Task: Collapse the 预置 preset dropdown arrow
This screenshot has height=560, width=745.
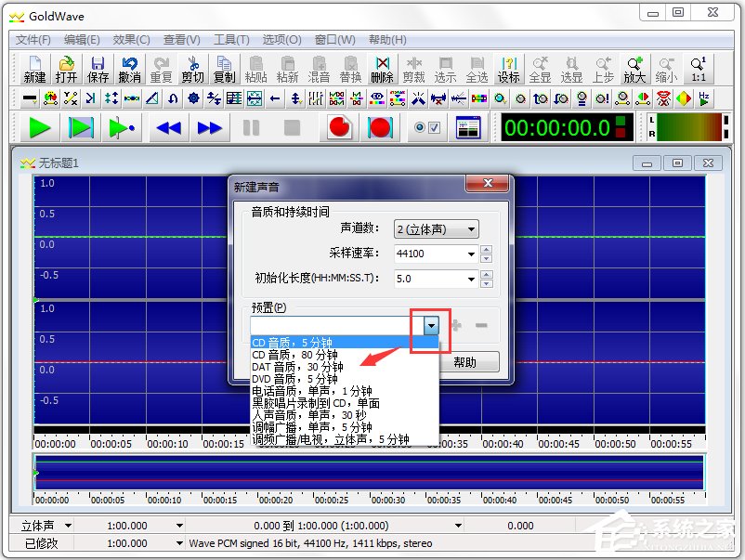Action: [x=431, y=326]
